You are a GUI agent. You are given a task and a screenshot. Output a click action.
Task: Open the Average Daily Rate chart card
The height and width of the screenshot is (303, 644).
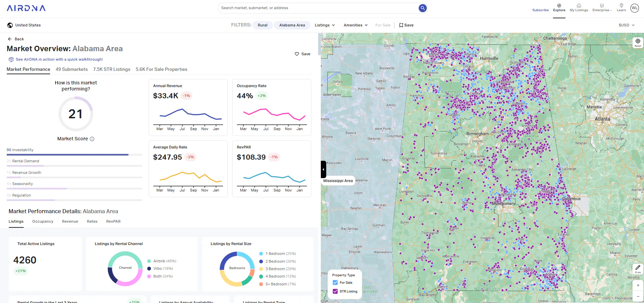(x=188, y=169)
